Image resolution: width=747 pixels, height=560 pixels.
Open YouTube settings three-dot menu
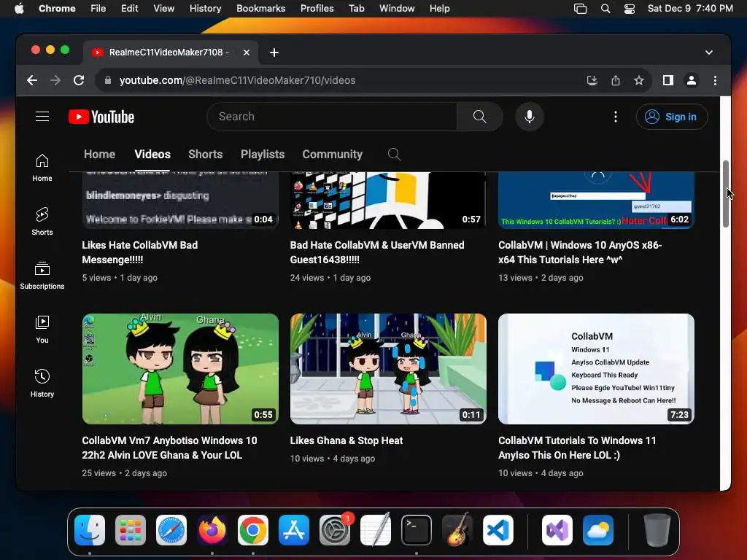point(616,117)
